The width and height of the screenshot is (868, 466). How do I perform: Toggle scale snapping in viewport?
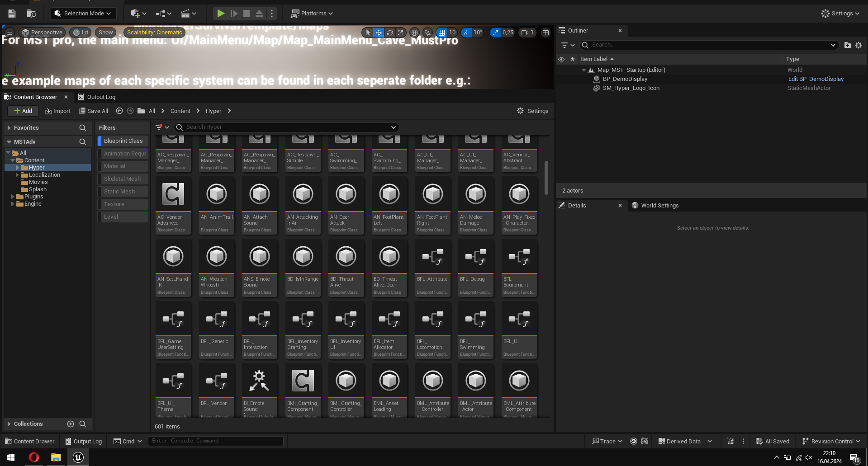[496, 33]
